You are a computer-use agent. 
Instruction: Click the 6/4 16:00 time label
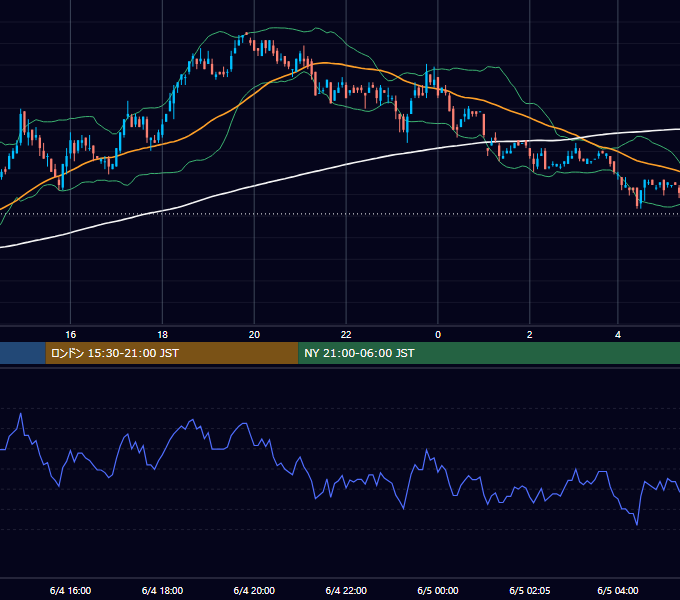tap(70, 590)
